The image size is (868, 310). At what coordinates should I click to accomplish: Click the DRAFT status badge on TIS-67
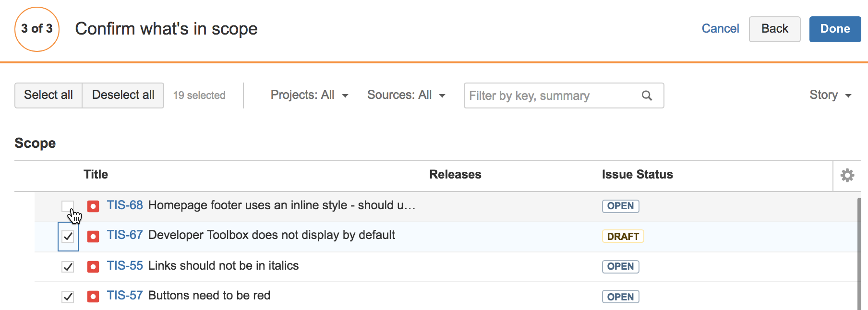pos(623,236)
